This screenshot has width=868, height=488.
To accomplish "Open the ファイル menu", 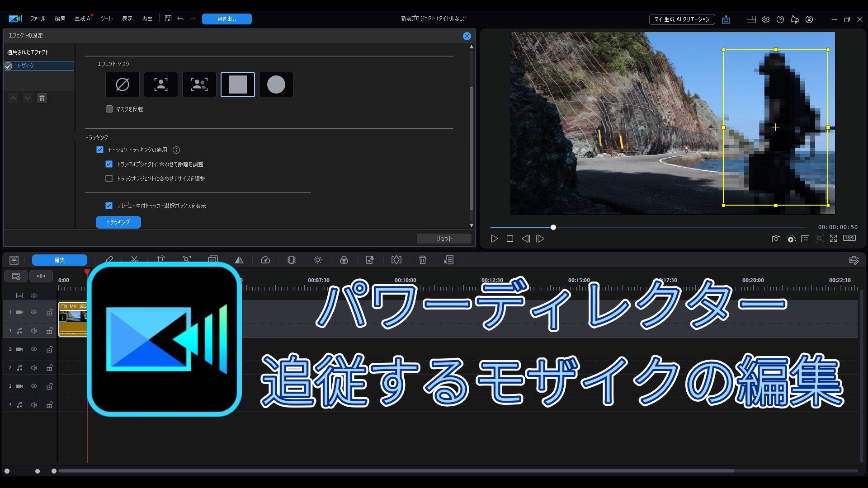I will (38, 19).
